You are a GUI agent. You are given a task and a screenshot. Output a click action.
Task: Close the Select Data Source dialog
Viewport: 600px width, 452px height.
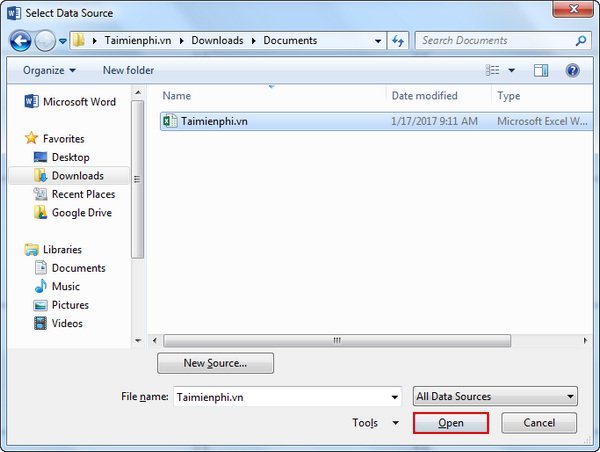pos(573,9)
